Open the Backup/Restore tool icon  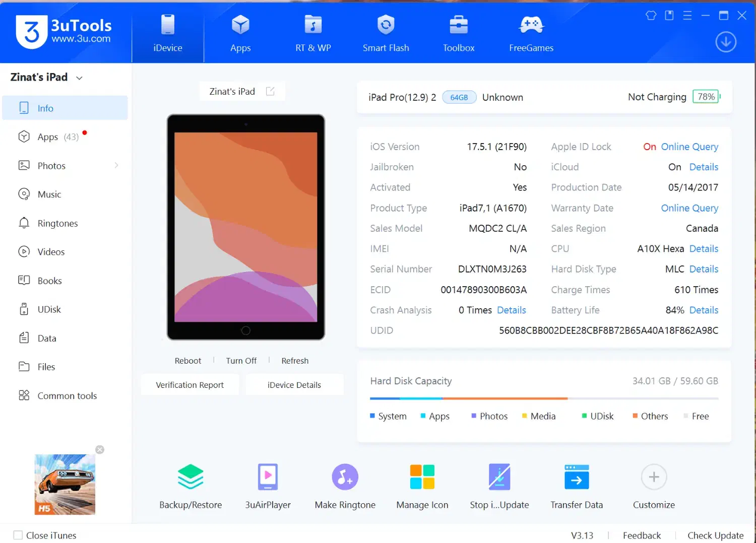pyautogui.click(x=191, y=477)
